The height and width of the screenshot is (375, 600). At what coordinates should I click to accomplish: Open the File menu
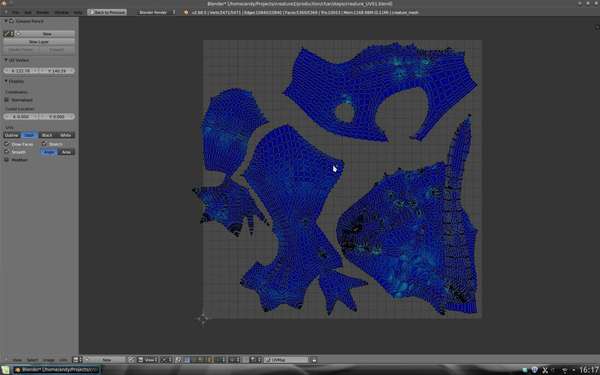(x=16, y=12)
